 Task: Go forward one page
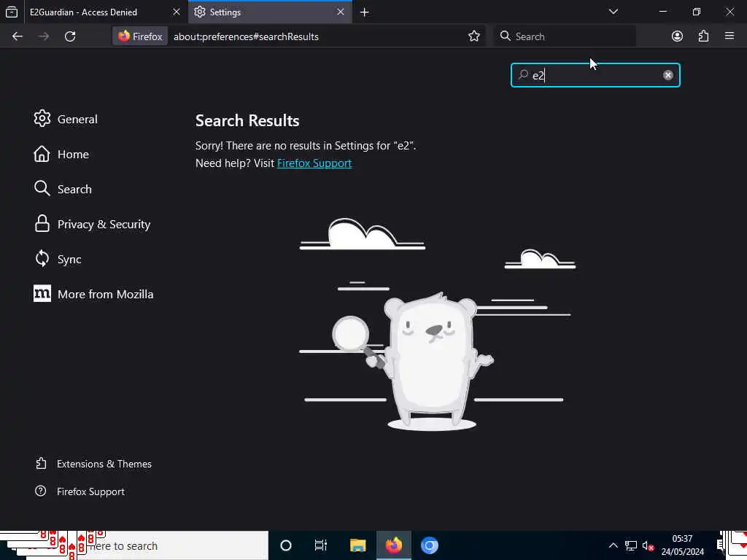click(44, 36)
